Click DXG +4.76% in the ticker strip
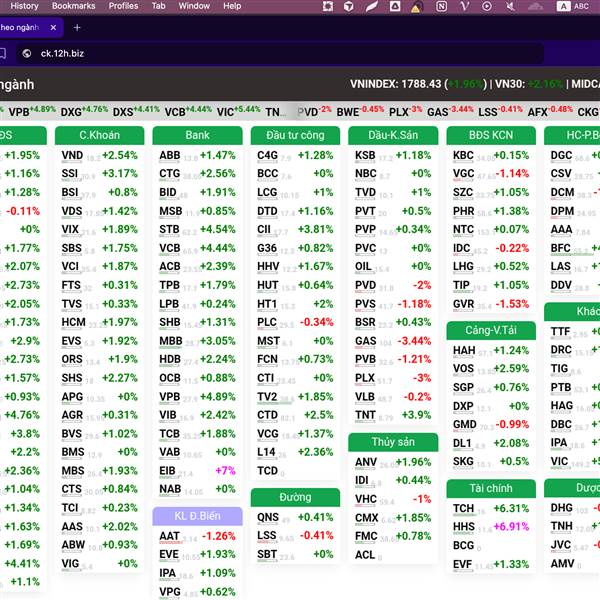600x600 pixels. [84, 112]
